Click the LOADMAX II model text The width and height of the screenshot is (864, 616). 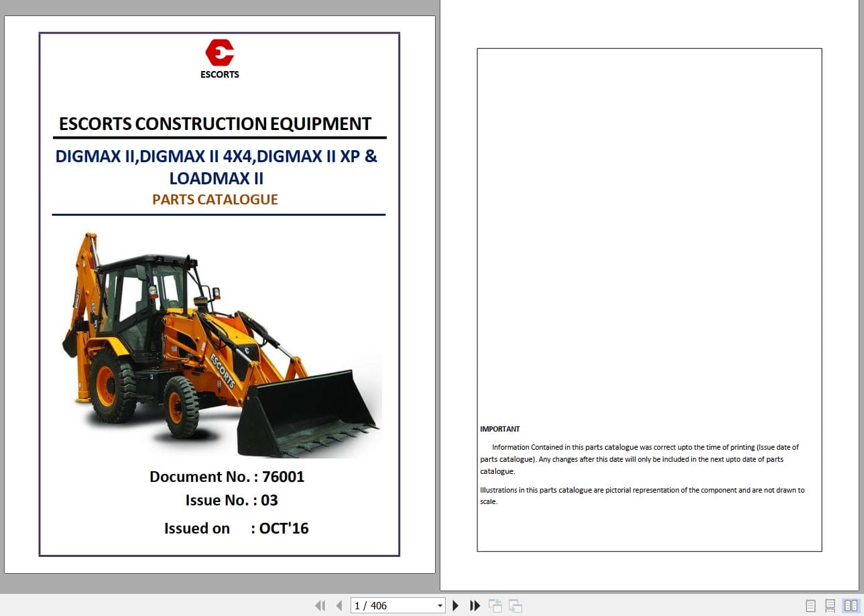pyautogui.click(x=216, y=178)
